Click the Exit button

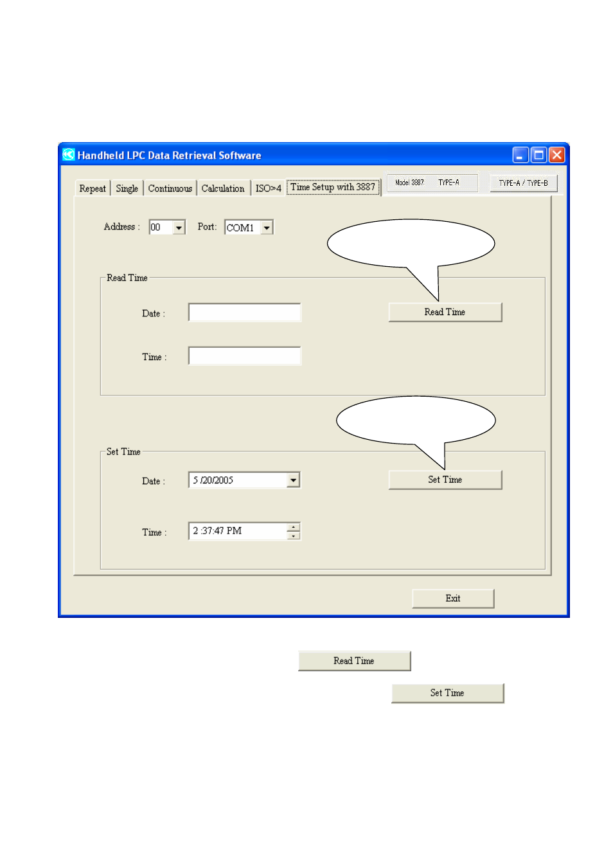point(453,599)
